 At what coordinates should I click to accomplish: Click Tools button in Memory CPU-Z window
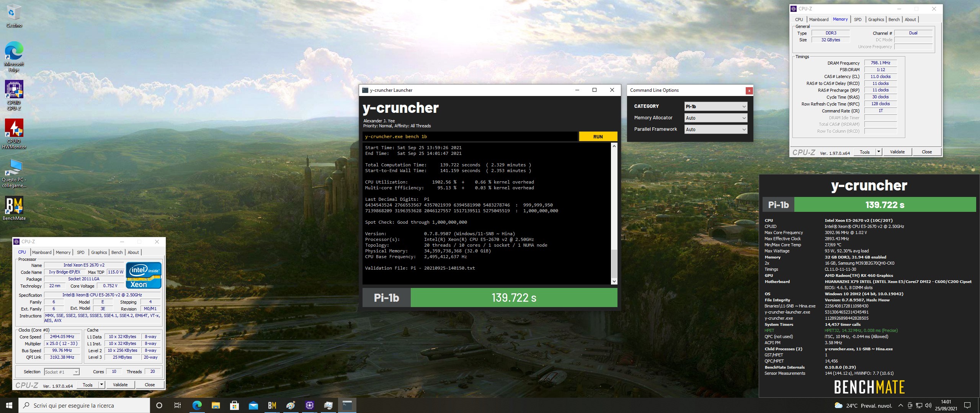pos(865,152)
